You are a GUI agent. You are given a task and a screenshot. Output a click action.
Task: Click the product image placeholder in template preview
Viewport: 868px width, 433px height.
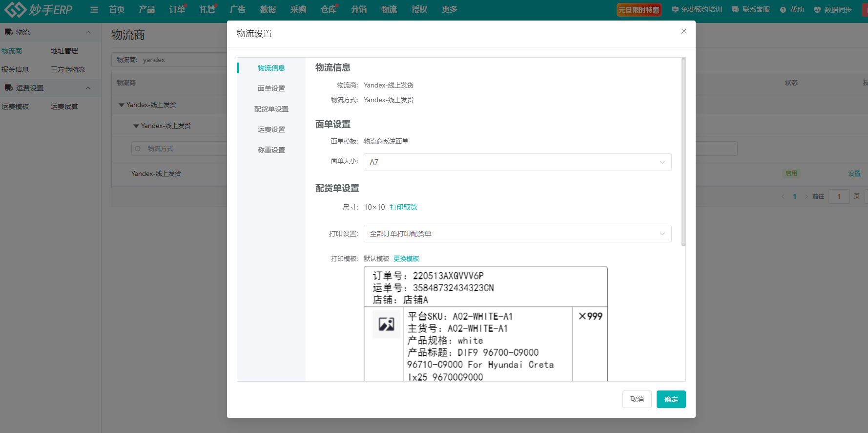point(386,324)
